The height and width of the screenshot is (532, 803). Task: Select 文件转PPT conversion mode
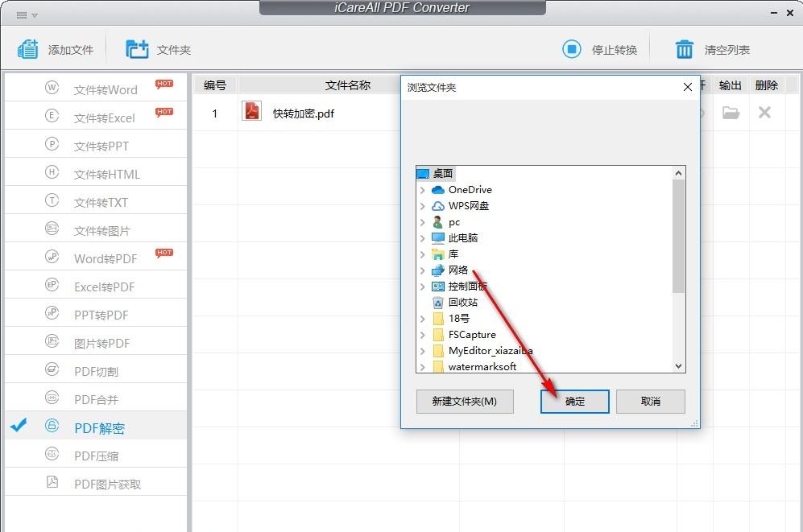click(x=96, y=144)
